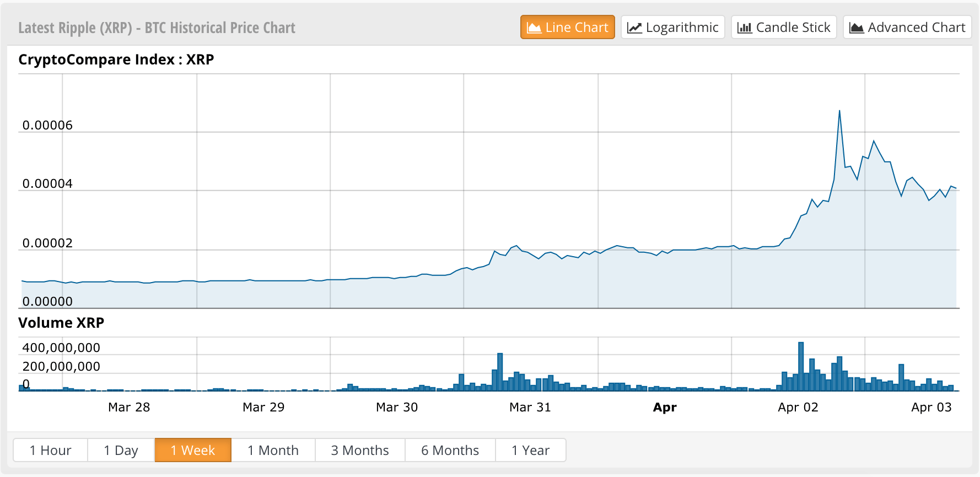Show the 3 Months price history

tap(360, 450)
